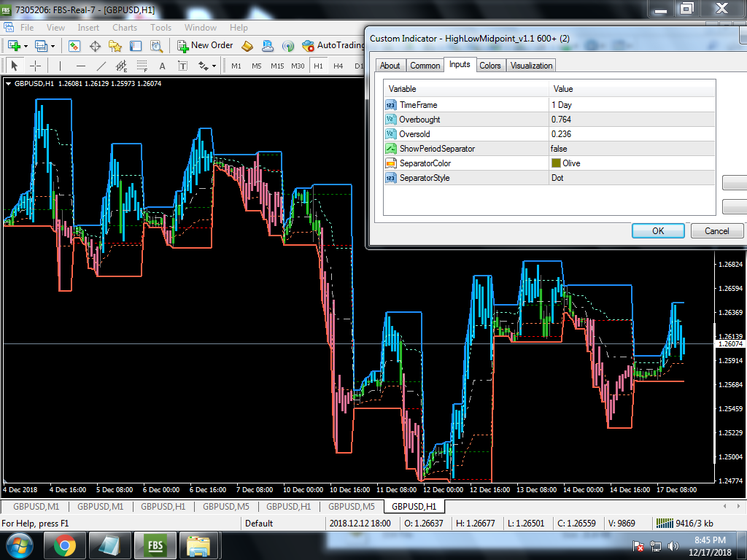The height and width of the screenshot is (560, 747).
Task: Expand the arrows objects dropdown
Action: (x=214, y=66)
